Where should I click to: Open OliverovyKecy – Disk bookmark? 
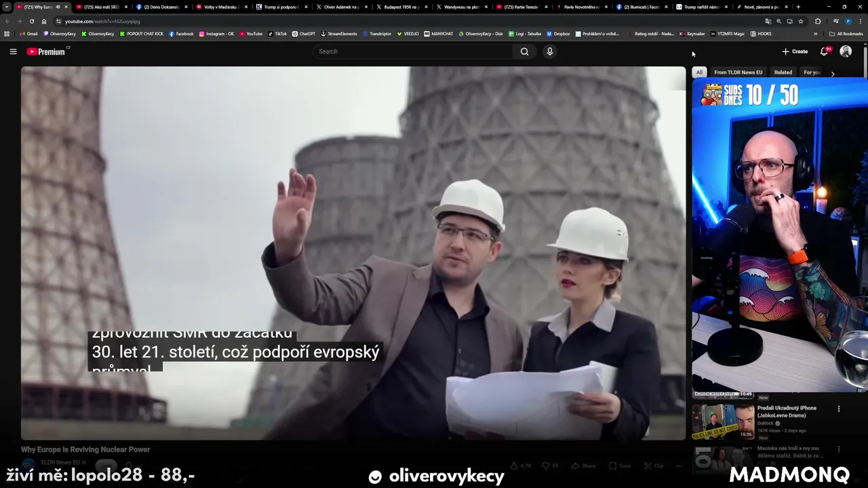click(x=481, y=33)
